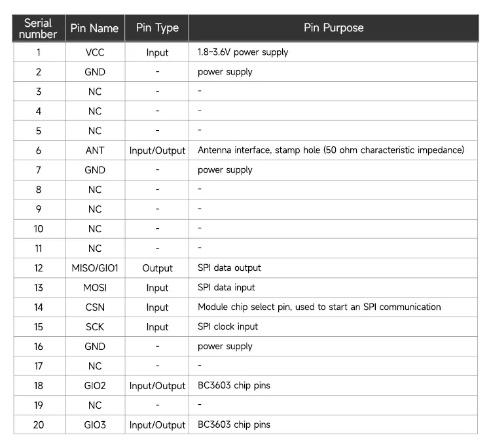This screenshot has width=491, height=448.
Task: Select the ANT pin name cell
Action: (95, 150)
